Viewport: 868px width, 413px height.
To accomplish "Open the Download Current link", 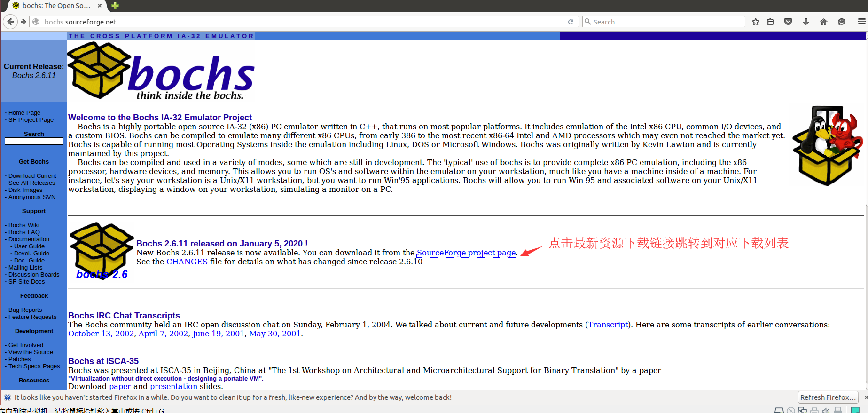I will click(32, 176).
